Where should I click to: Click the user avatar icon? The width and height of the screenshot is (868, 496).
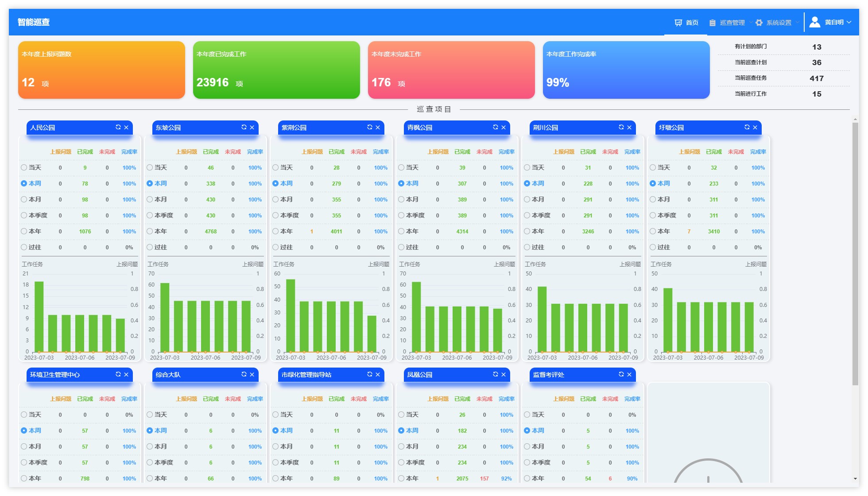[x=815, y=22]
